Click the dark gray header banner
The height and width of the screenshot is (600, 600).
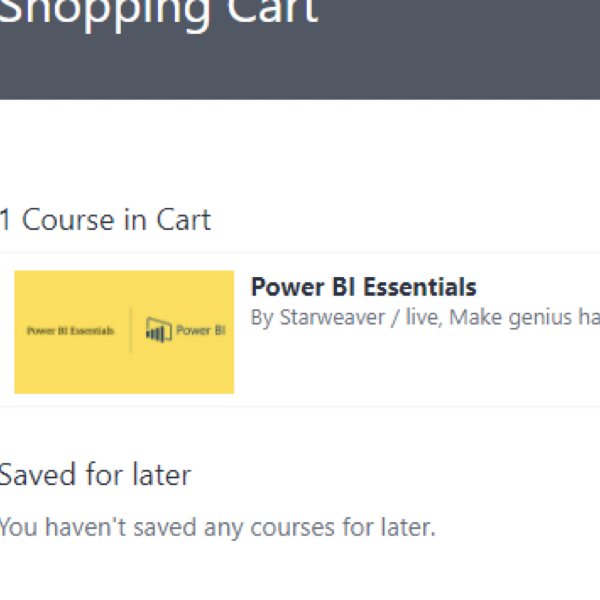tap(300, 50)
